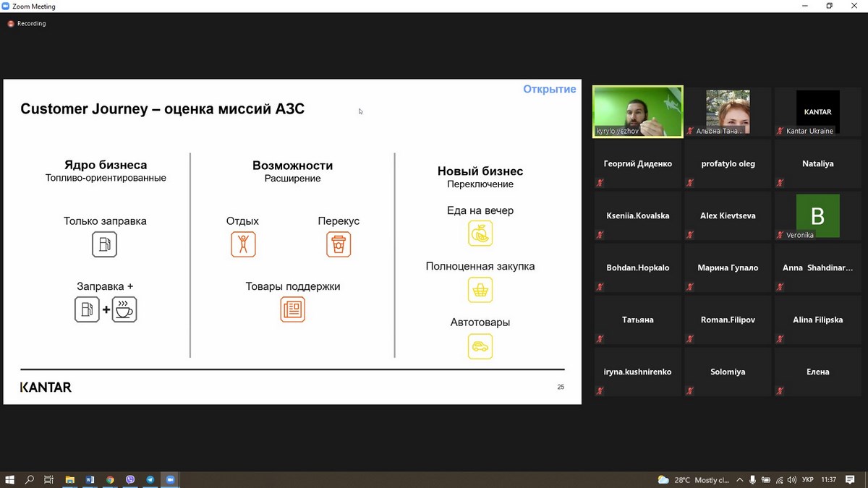
Task: Click the muted mic icon on Kantar Ukraine tile
Action: point(780,131)
